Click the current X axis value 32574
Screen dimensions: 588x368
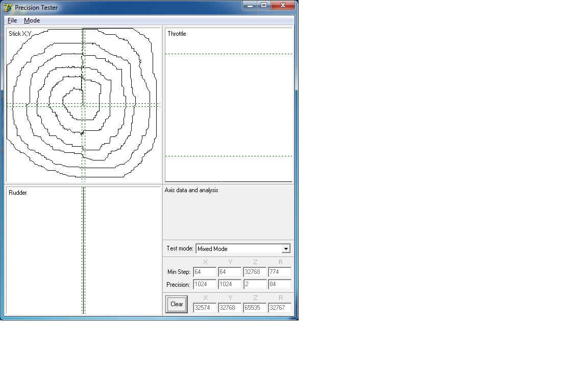[205, 308]
